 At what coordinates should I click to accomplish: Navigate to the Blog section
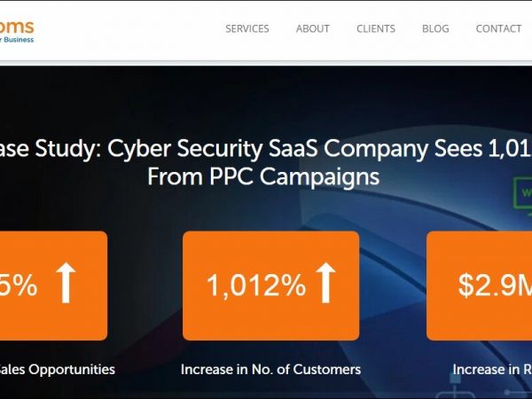(435, 28)
